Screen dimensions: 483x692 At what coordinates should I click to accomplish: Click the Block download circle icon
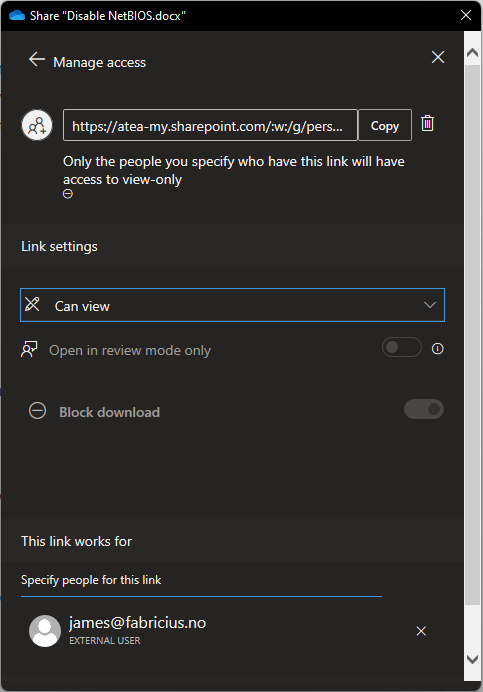coord(38,410)
